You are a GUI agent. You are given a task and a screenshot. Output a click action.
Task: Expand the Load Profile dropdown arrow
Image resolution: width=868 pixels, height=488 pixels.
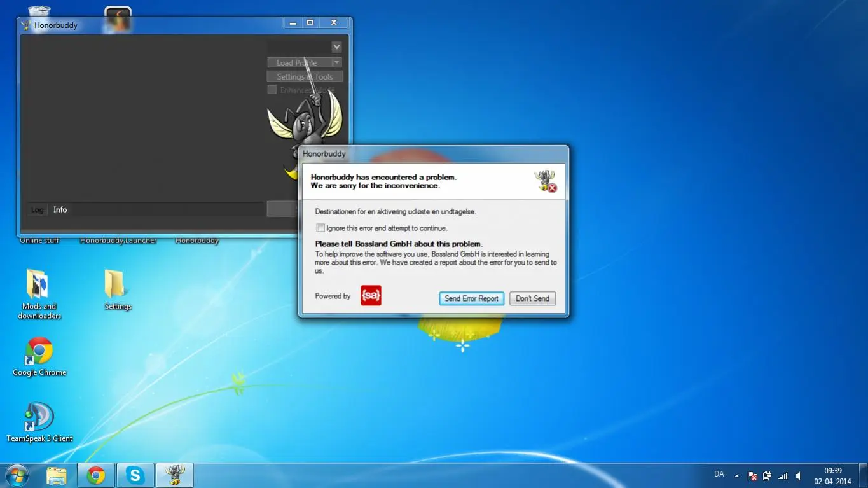coord(337,62)
